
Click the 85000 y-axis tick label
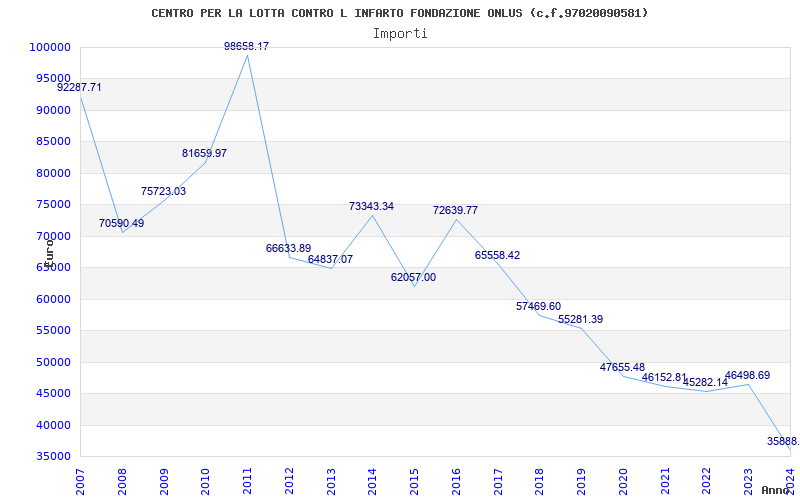(x=53, y=141)
